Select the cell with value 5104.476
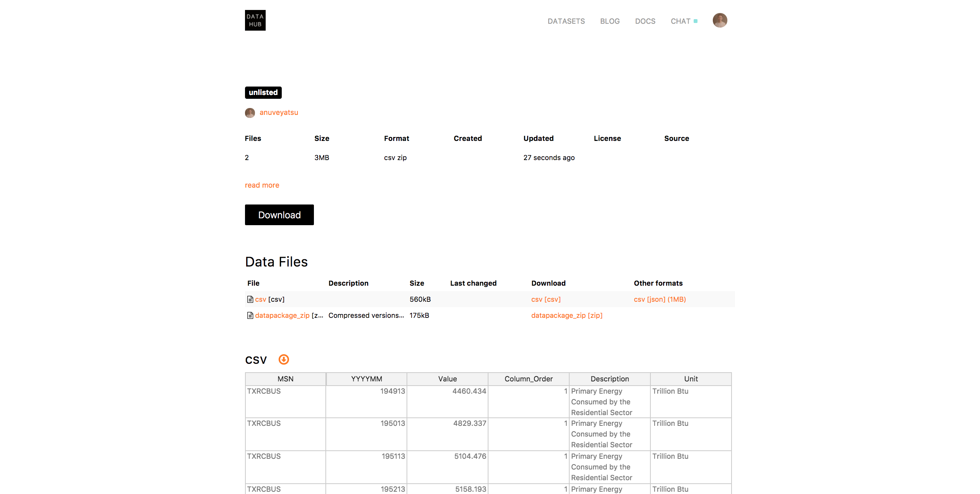980x494 pixels. pos(448,467)
